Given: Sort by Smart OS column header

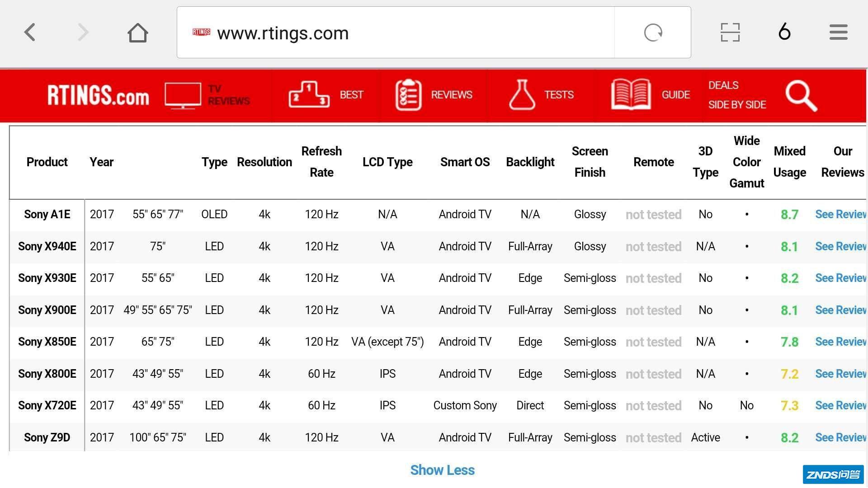Looking at the screenshot, I should pos(465,162).
